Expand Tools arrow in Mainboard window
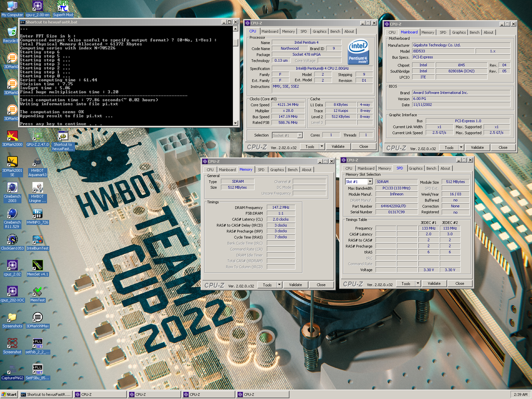This screenshot has width=532, height=399. (x=461, y=147)
